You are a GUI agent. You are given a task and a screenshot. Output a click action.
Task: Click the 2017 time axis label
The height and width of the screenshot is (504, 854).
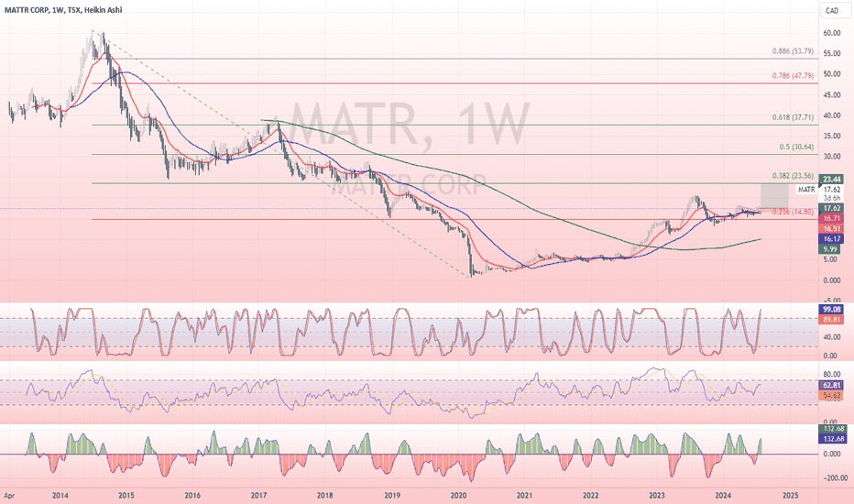click(258, 495)
